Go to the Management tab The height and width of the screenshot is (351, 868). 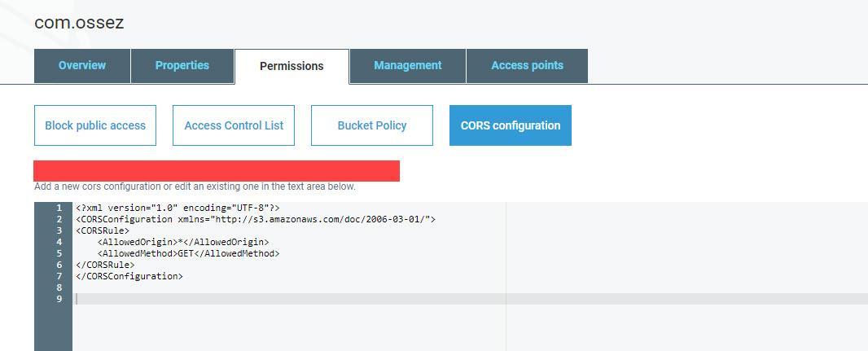(x=407, y=66)
